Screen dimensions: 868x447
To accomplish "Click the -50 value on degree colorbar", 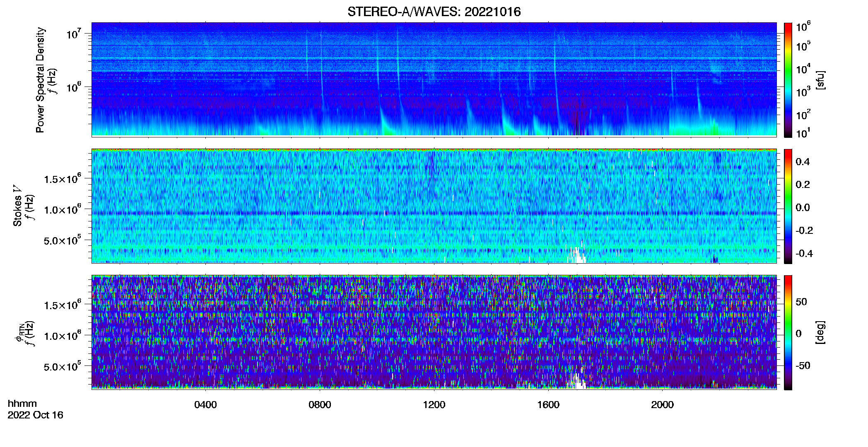I will coord(803,365).
